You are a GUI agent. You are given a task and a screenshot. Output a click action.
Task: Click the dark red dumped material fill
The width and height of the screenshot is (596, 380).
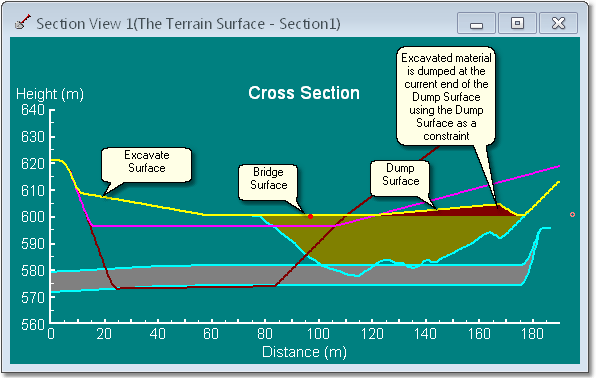pos(471,211)
